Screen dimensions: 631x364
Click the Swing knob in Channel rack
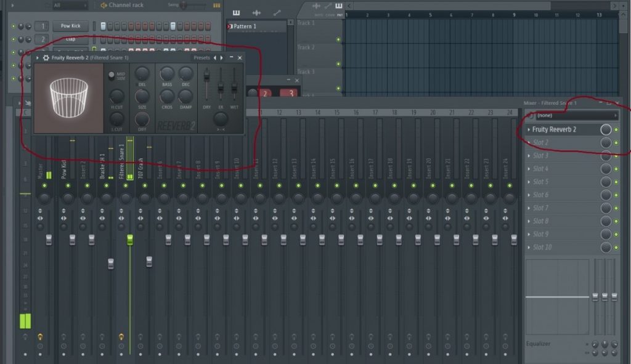coord(184,5)
